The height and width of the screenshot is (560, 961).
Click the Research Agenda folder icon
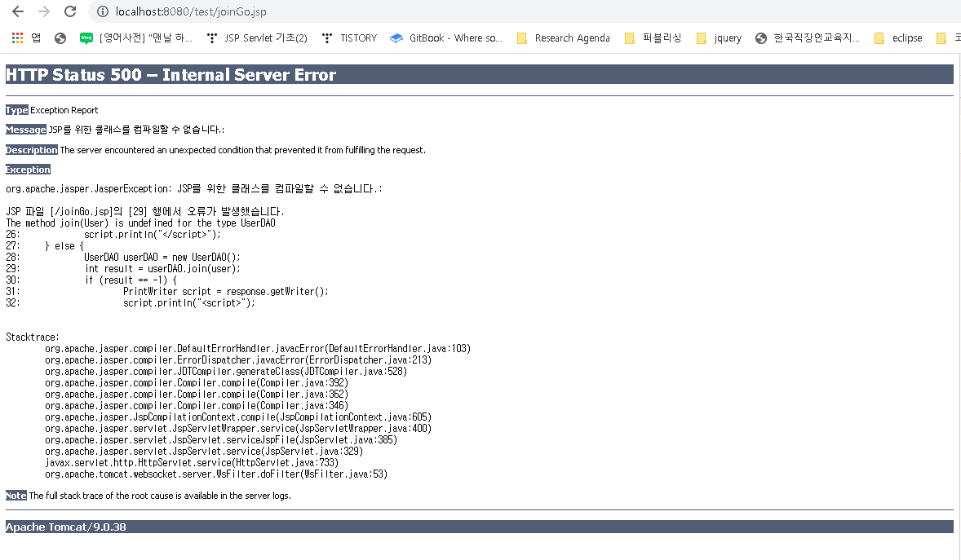point(522,38)
